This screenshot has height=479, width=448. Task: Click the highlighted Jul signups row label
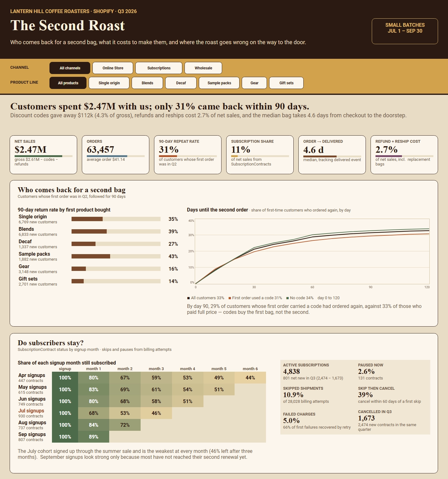[31, 411]
